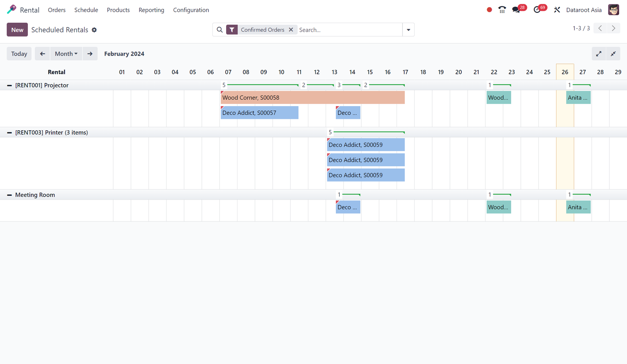Viewport: 627px width, 364px height.
Task: Go to the next month arrow
Action: point(90,54)
